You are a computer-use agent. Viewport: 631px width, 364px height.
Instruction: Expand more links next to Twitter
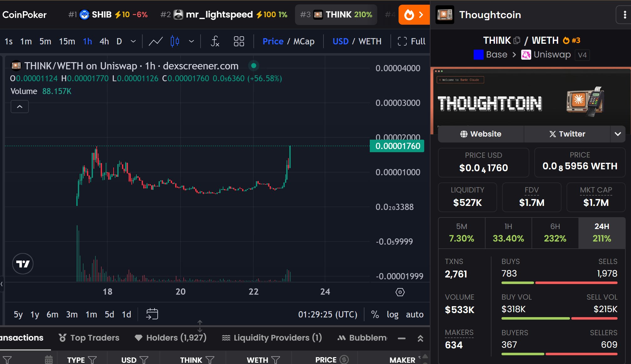[618, 134]
